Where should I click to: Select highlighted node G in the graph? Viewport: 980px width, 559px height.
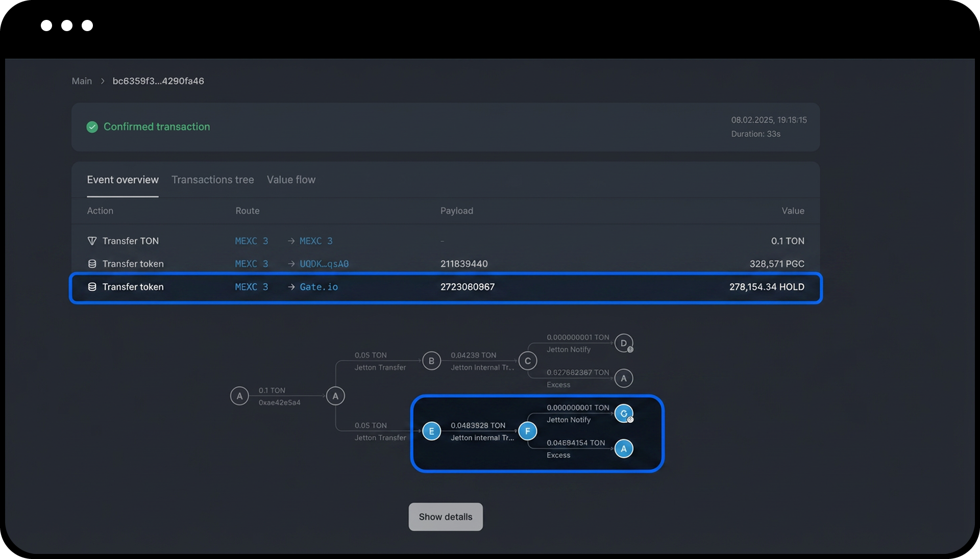click(623, 414)
